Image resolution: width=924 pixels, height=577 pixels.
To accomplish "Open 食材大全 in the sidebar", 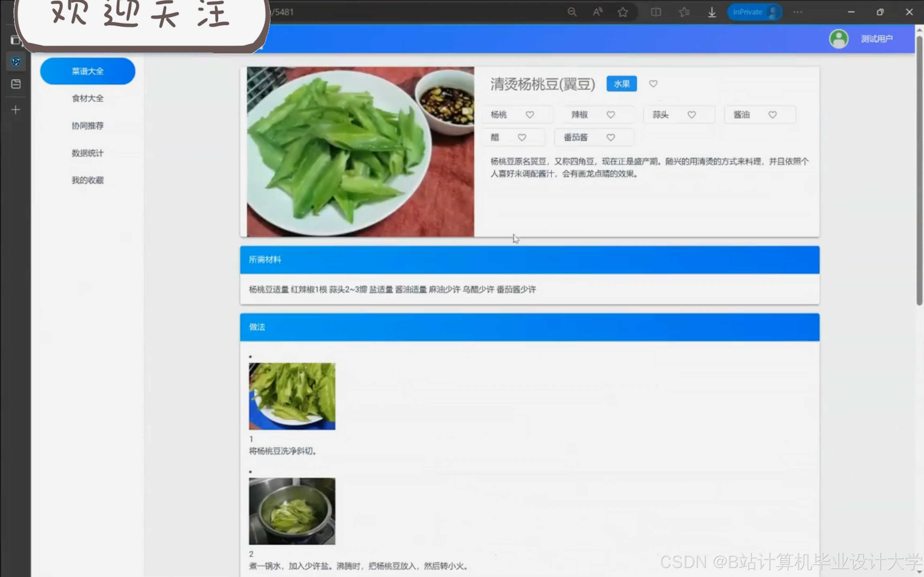I will pyautogui.click(x=87, y=99).
